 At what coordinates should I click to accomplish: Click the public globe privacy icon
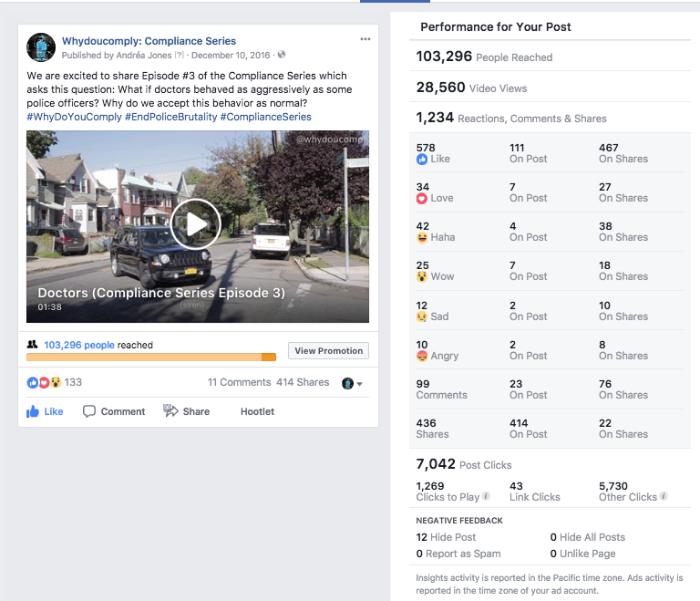[282, 55]
